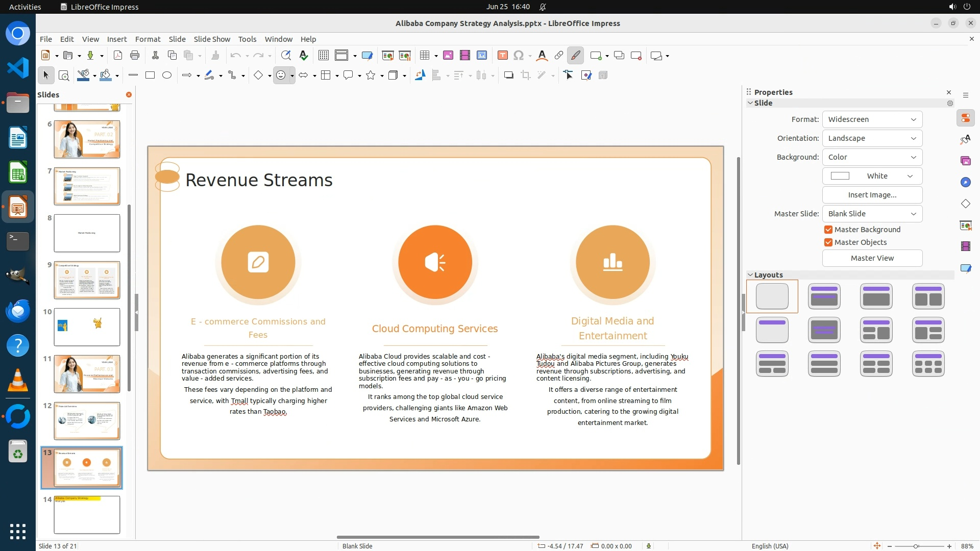The height and width of the screenshot is (551, 980).
Task: Toggle the Highlighting color tool
Action: point(575,56)
